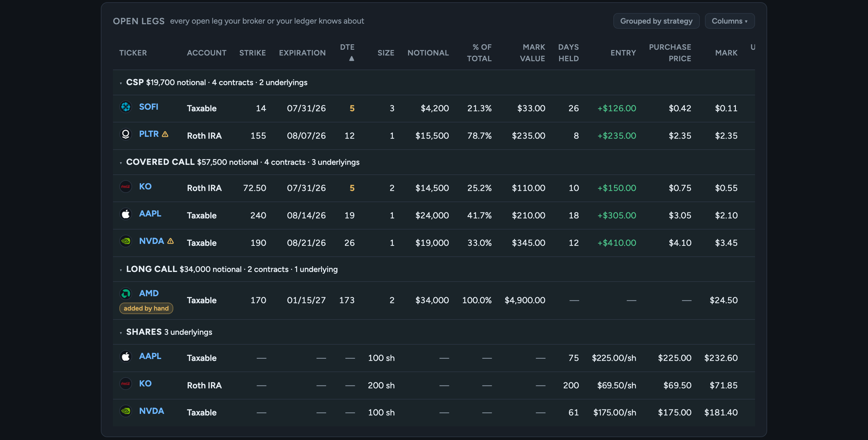
Task: Click the PLTR logo icon
Action: tap(126, 134)
